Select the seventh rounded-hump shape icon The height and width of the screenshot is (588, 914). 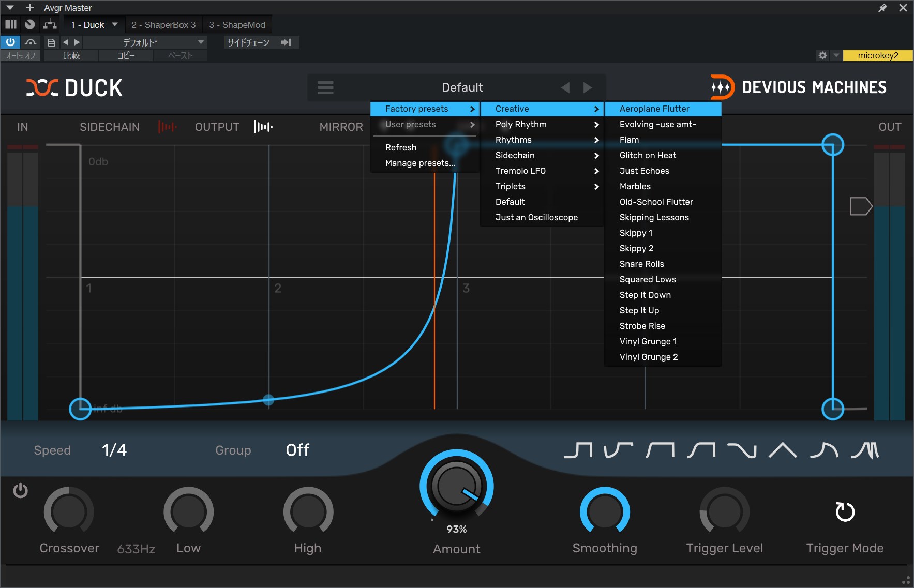click(x=824, y=450)
